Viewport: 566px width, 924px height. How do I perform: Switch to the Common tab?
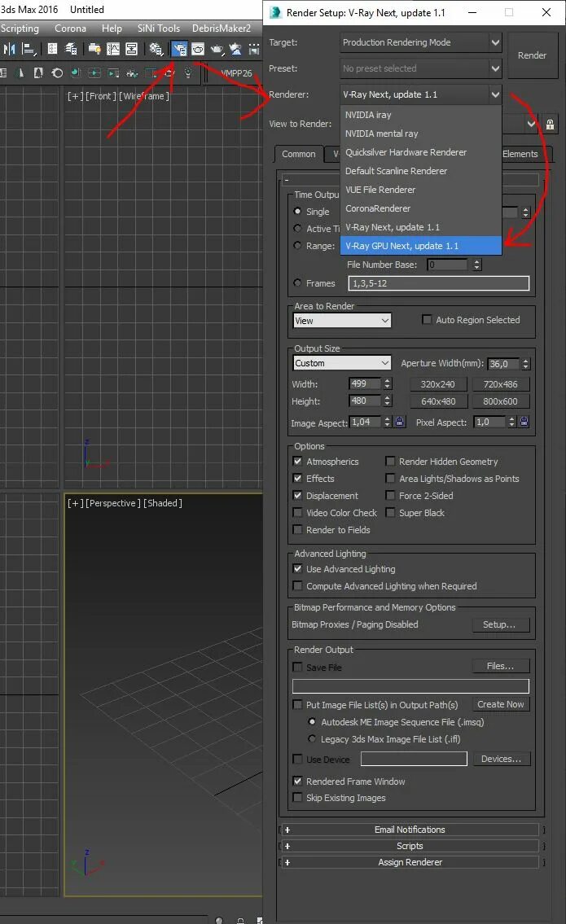coord(298,154)
